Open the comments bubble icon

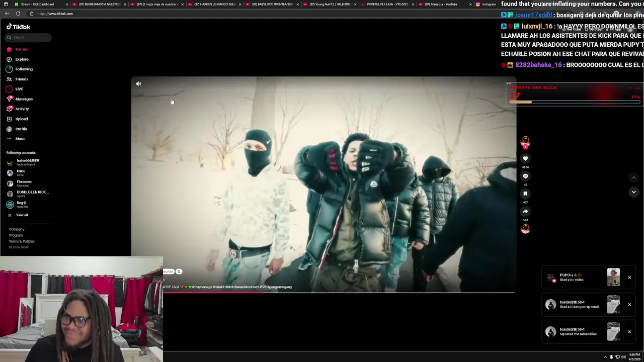click(x=525, y=176)
